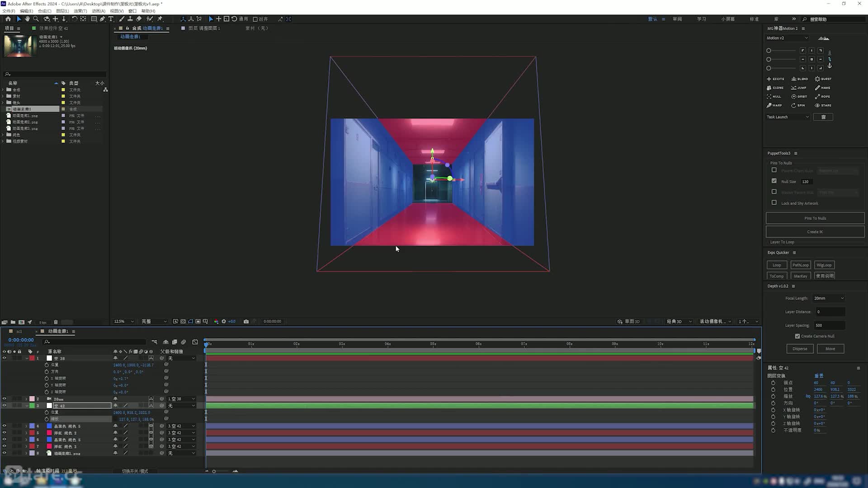This screenshot has height=488, width=868.
Task: Select the Rotation tool
Action: coord(74,19)
